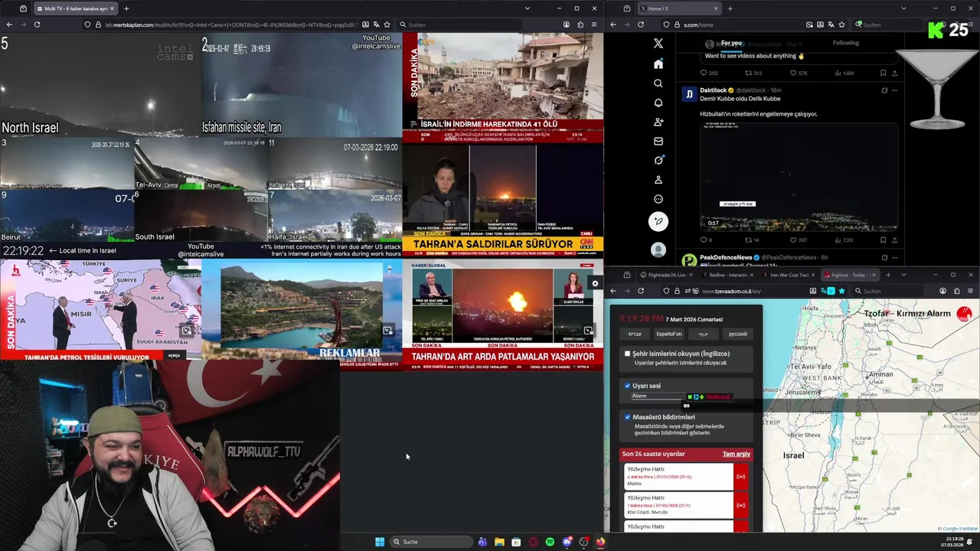Open the Follow people icon in X sidebar
This screenshot has height=551, width=980.
pos(658,122)
